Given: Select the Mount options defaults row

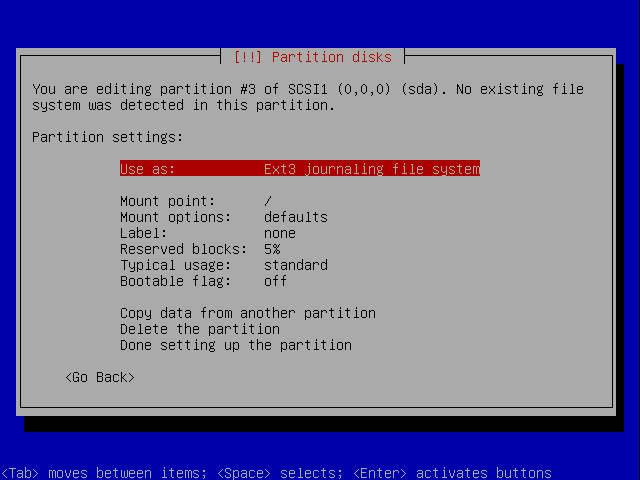Looking at the screenshot, I should coord(224,217).
